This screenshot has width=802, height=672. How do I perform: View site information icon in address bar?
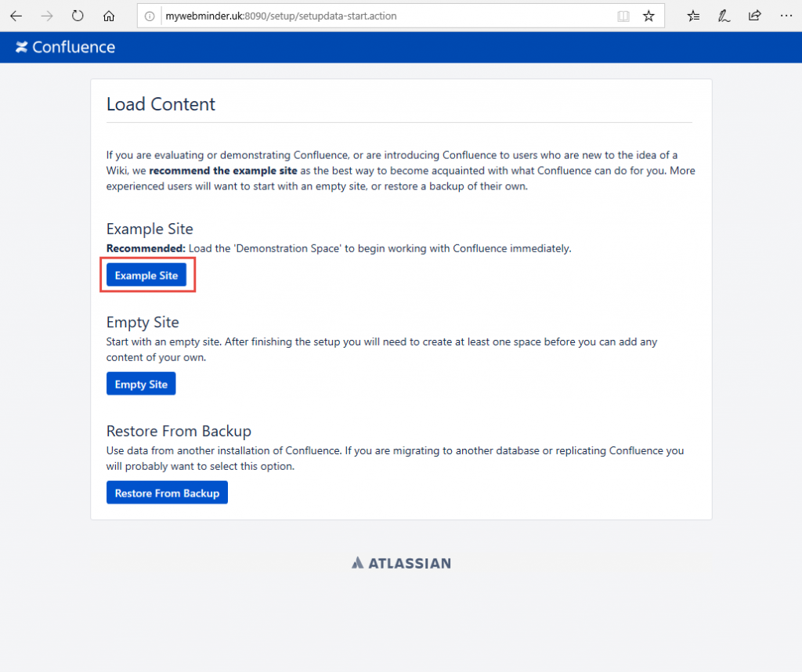point(150,16)
